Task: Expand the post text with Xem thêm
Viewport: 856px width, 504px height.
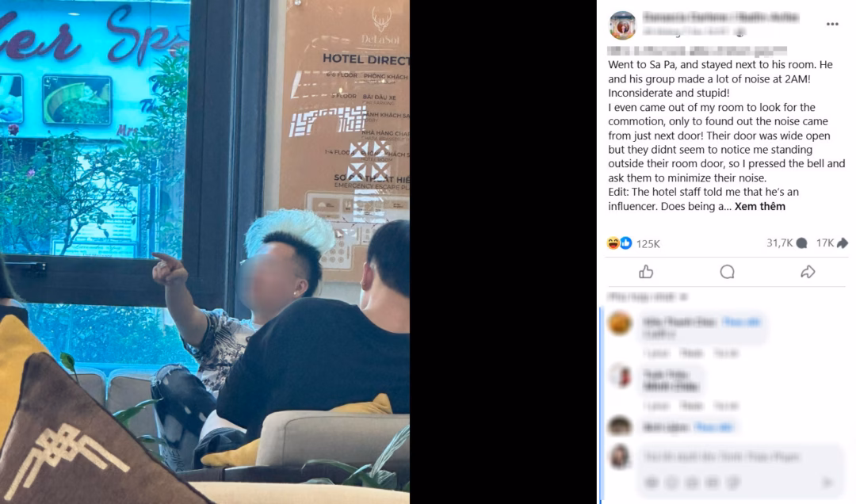Action: pyautogui.click(x=759, y=206)
